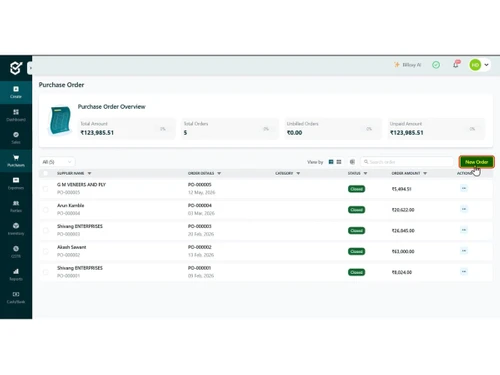Open actions menu for PO-000004
500x375 pixels.
[x=464, y=209]
